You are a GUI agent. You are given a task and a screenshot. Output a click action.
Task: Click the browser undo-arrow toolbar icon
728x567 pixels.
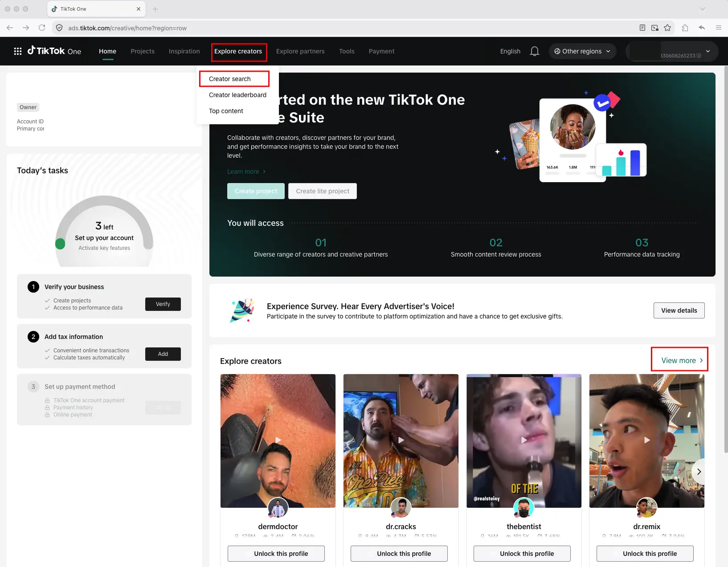pos(702,28)
